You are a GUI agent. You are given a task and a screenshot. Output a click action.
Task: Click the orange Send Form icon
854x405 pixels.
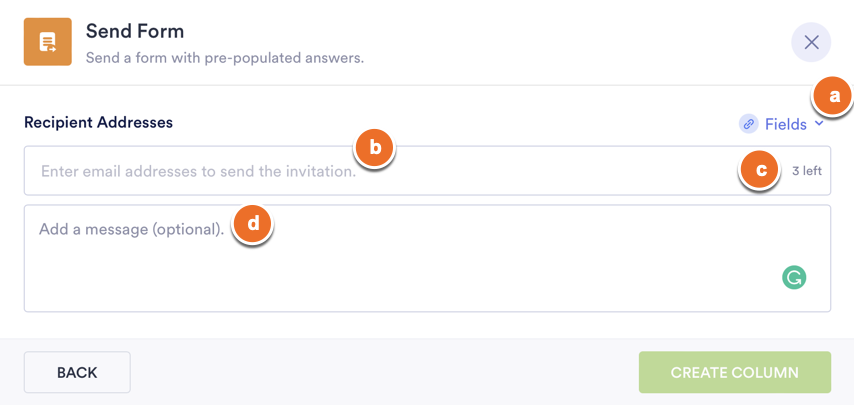tap(48, 42)
